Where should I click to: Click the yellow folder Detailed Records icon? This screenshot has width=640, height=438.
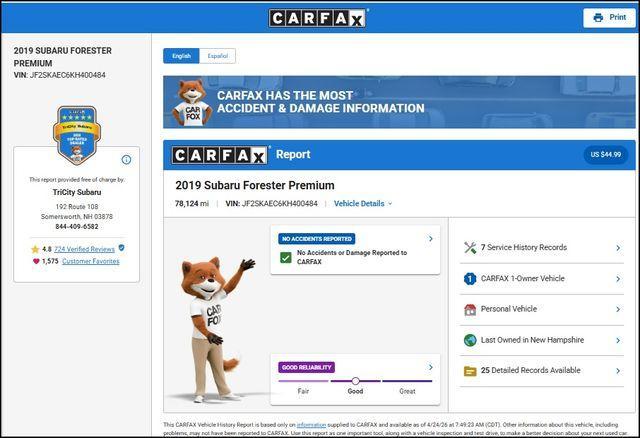point(470,371)
